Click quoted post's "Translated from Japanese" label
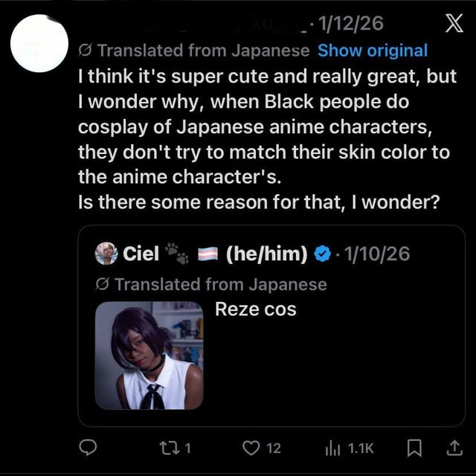Viewport: 476px width, 476px height. coord(220,284)
